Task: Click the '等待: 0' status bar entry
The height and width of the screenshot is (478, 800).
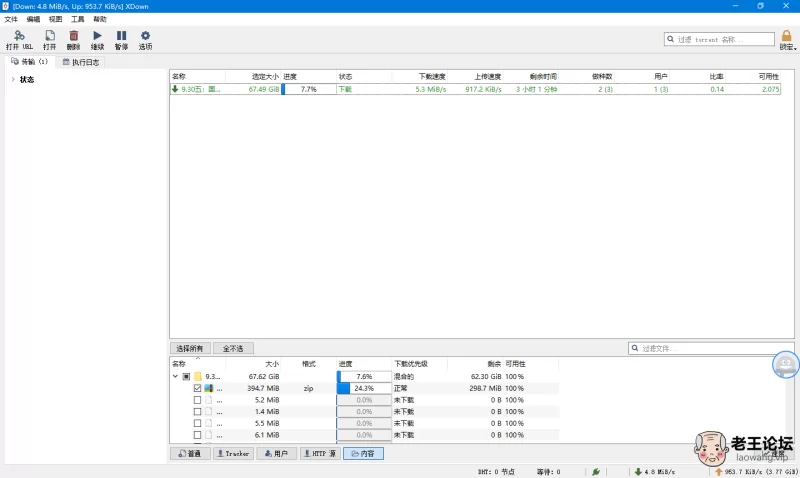Action: 548,472
